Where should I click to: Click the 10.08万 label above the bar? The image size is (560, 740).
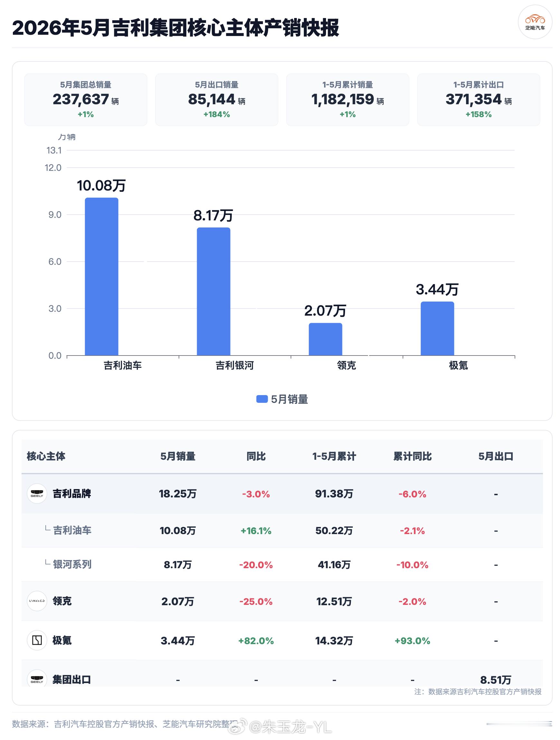[101, 185]
